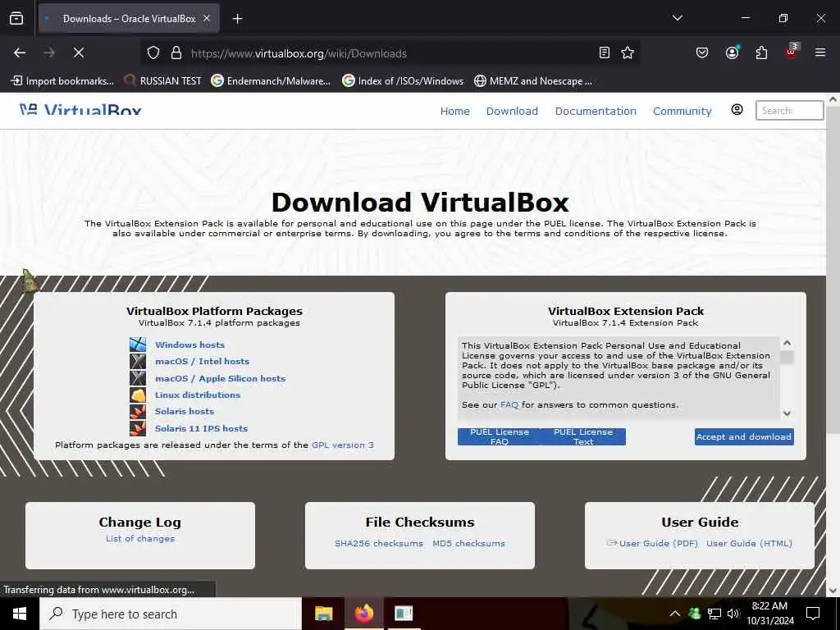Open File Explorer from taskbar

323,614
